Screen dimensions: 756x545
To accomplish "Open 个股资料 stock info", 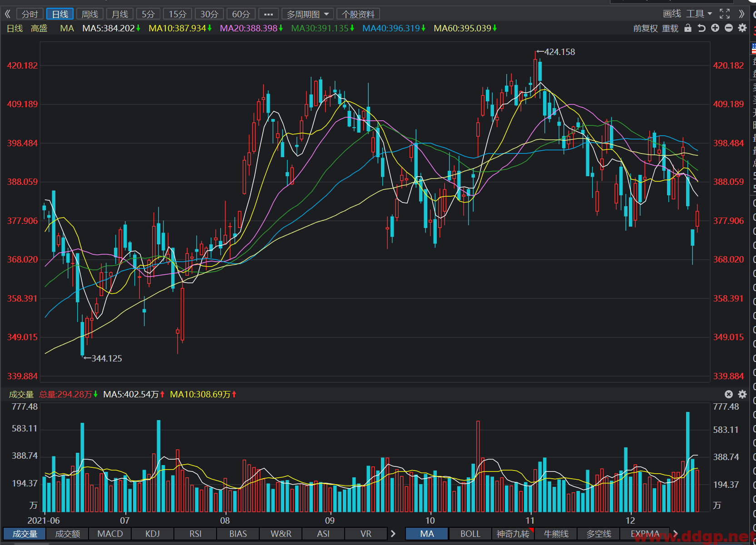I will pos(358,14).
